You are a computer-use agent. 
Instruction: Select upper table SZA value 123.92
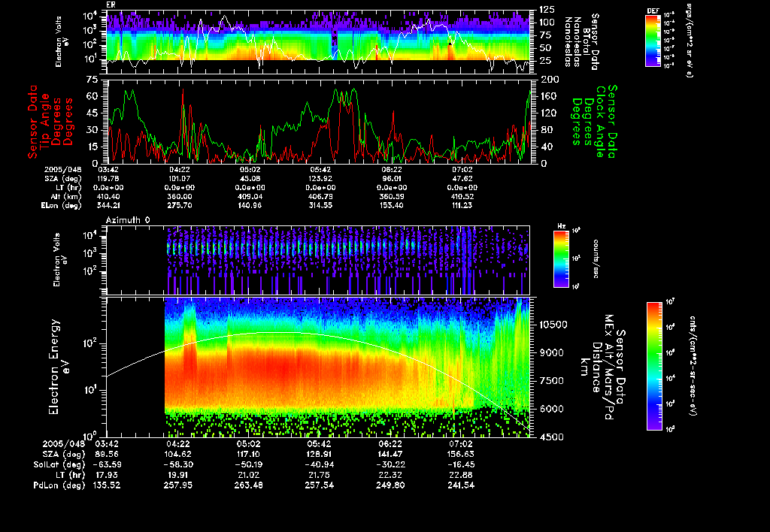pos(320,179)
